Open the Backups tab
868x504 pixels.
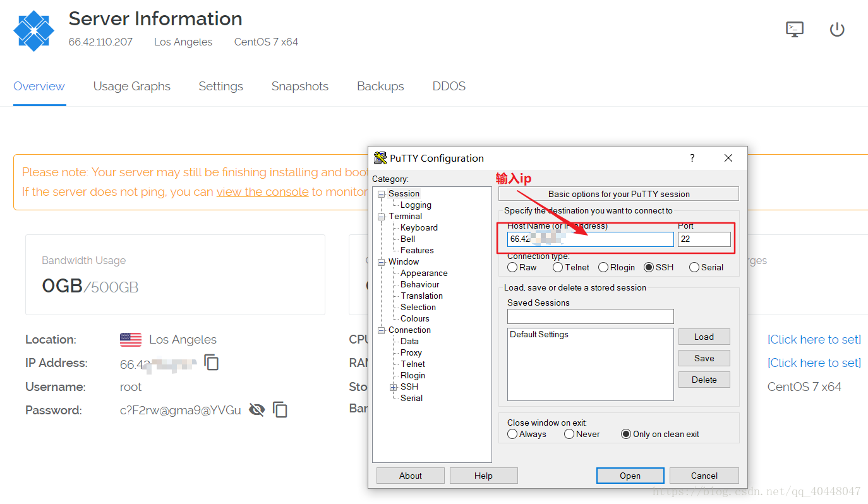[380, 87]
